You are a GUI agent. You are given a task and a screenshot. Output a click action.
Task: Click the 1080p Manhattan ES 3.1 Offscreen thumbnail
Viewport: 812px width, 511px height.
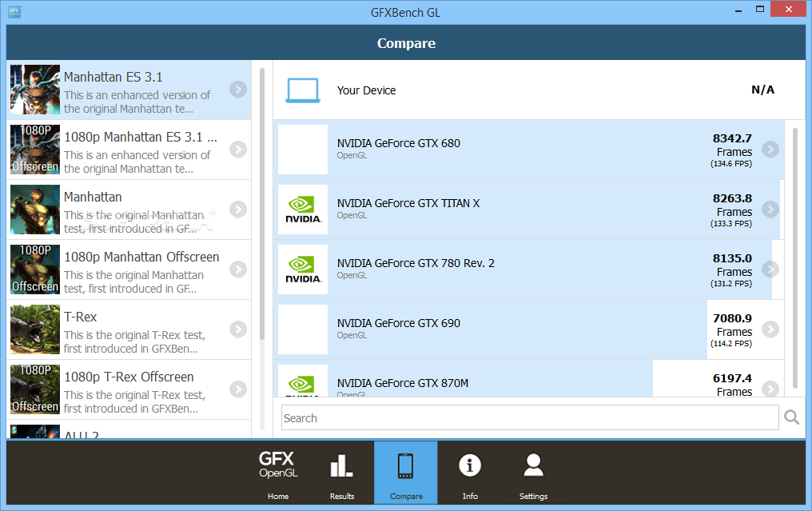coord(35,150)
